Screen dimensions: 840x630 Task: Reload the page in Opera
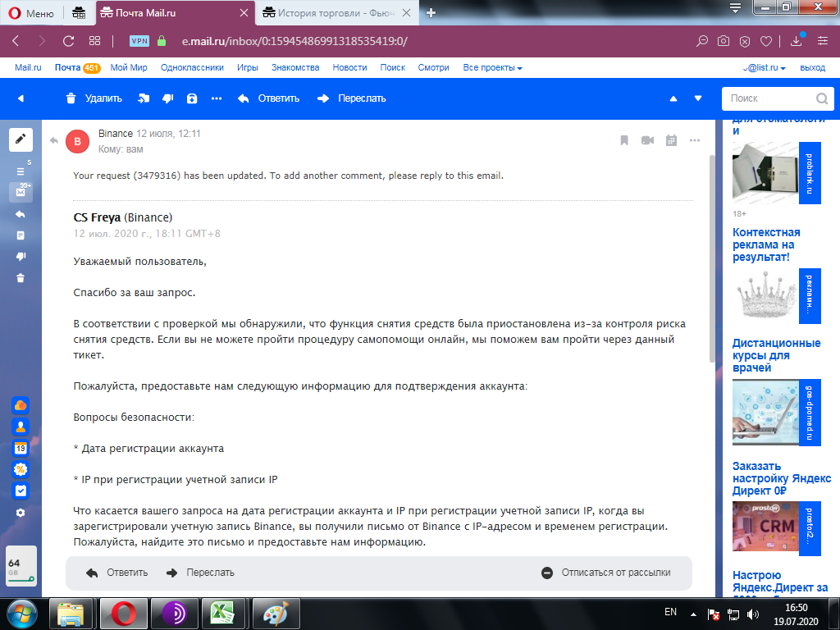click(68, 41)
